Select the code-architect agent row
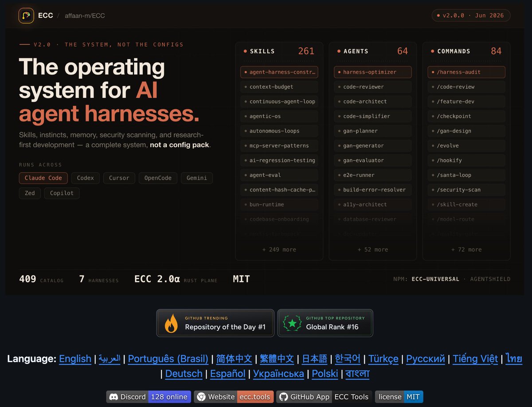 [373, 102]
